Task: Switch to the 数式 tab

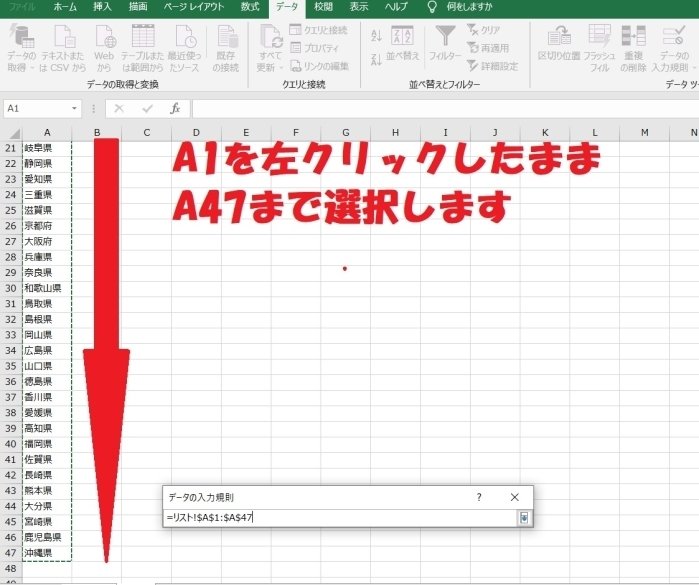Action: 250,7
